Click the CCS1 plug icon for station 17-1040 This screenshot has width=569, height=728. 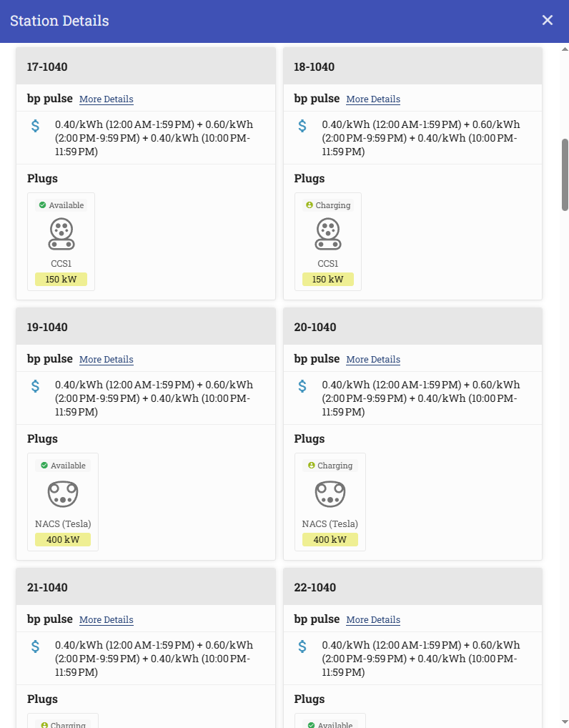(x=61, y=233)
